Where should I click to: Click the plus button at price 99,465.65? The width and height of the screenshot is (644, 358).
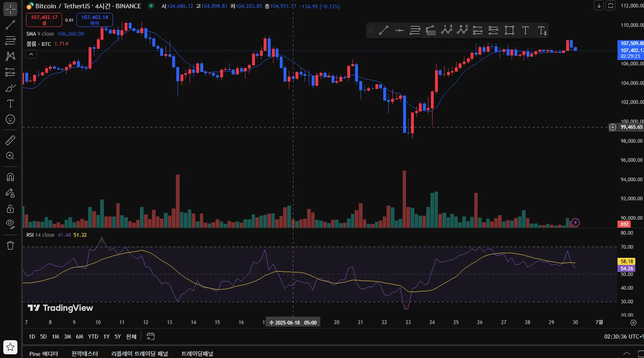613,127
